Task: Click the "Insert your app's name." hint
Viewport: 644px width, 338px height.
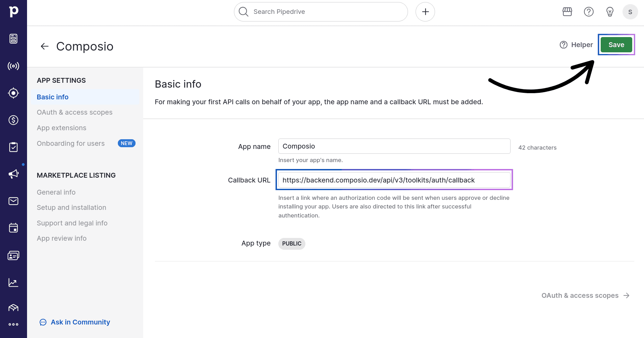Action: (x=311, y=160)
